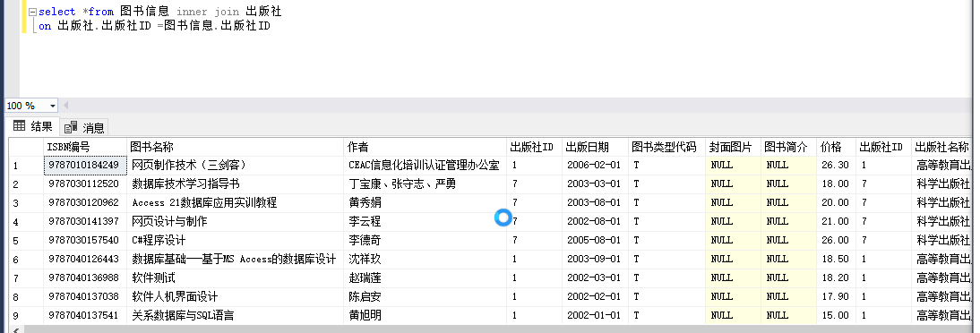This screenshot has width=980, height=333.
Task: Select 科学出版社 cell in 李云程 row
Action: [x=941, y=222]
